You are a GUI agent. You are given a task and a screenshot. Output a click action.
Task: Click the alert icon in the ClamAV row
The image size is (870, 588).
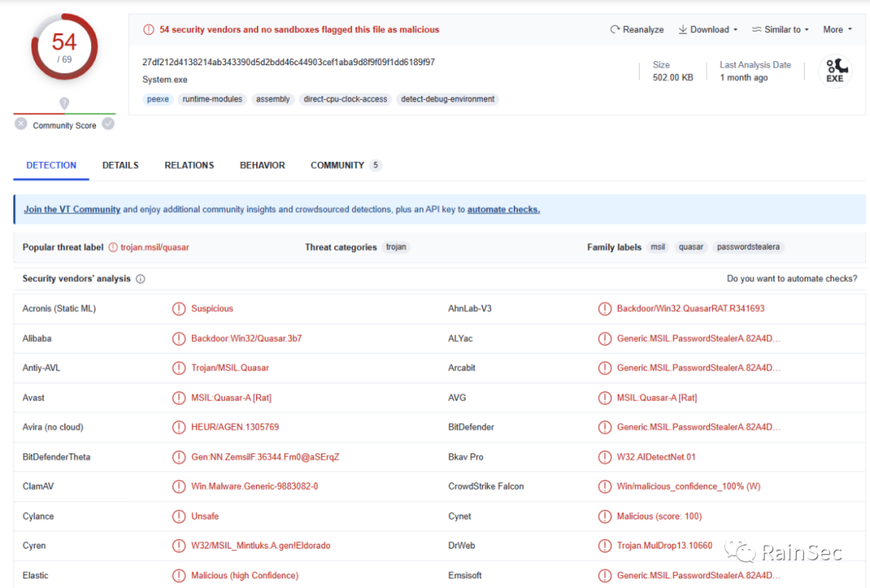point(179,487)
